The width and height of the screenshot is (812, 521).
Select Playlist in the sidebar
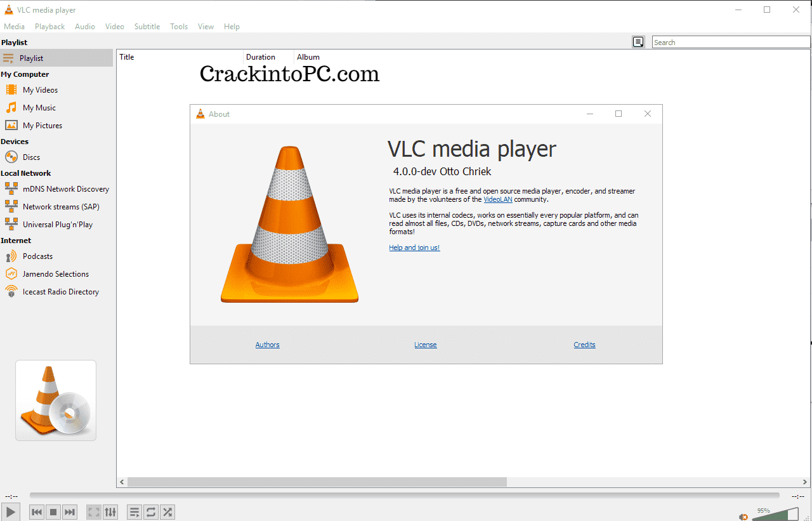56,58
